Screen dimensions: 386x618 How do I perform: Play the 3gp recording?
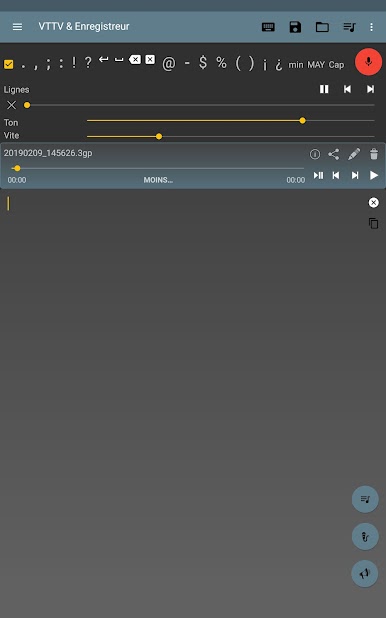point(374,175)
